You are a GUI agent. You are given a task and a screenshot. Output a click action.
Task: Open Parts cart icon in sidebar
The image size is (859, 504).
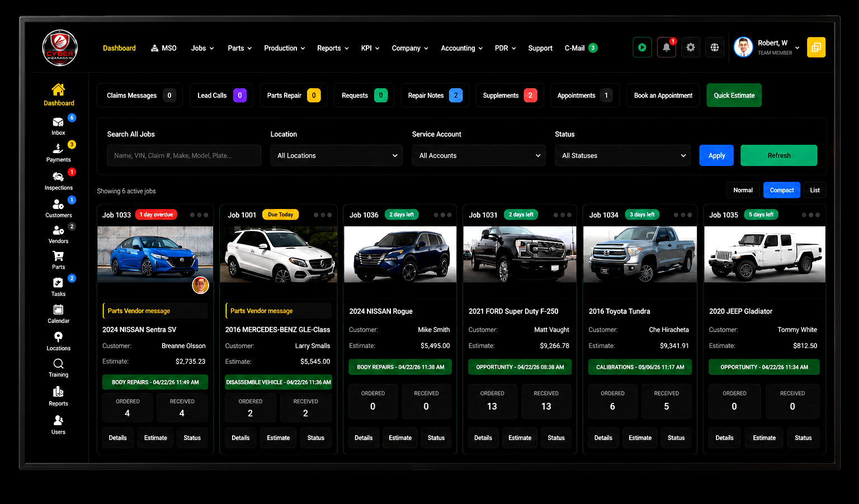[x=58, y=256]
